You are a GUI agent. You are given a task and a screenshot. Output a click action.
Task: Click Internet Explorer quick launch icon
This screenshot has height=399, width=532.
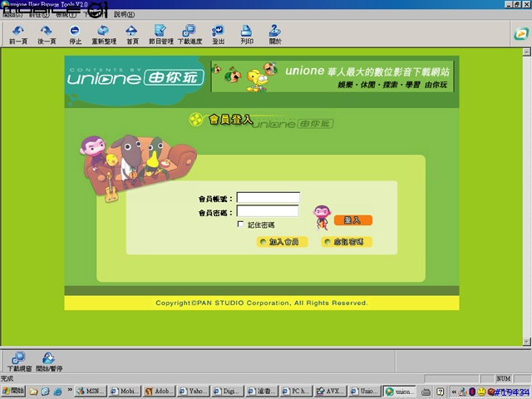(57, 392)
